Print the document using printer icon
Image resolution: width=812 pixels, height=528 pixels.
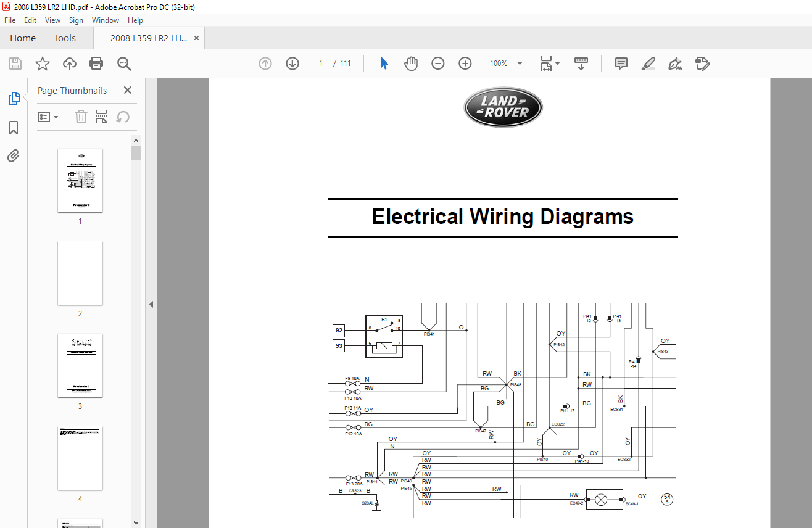[x=96, y=64]
